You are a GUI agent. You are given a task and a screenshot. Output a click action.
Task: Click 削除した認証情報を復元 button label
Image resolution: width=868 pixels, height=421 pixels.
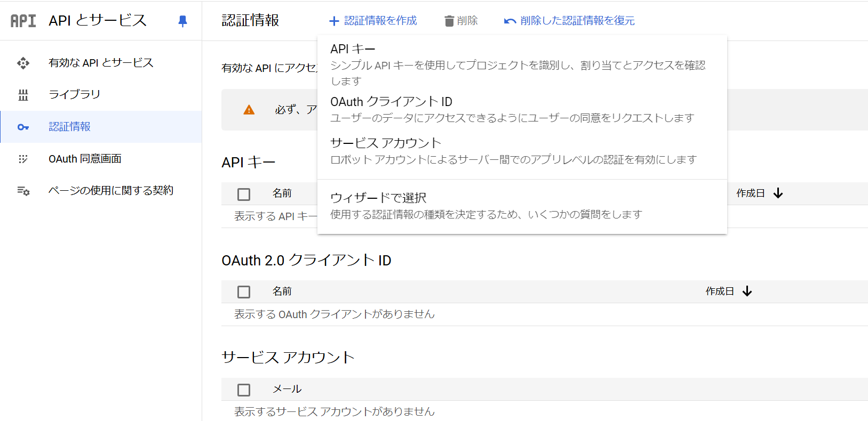pos(577,20)
